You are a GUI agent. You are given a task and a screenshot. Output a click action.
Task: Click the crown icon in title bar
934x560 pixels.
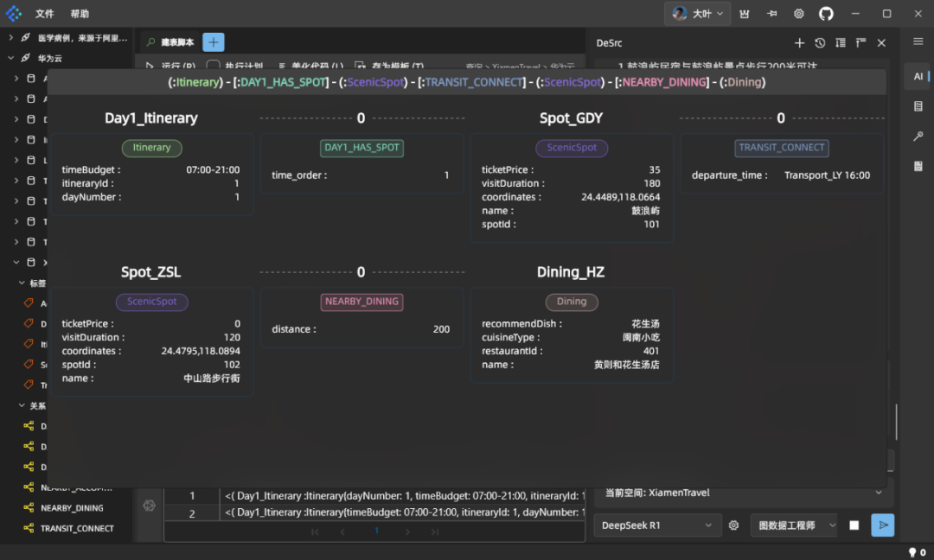pyautogui.click(x=745, y=14)
